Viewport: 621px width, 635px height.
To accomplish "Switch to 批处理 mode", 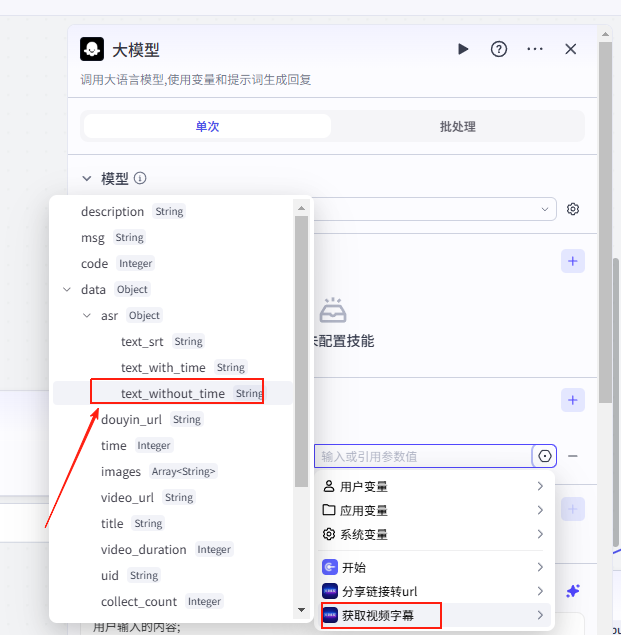I will coord(457,126).
